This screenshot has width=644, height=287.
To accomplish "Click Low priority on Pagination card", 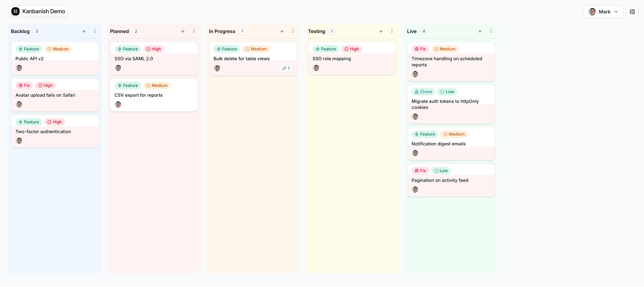I will pos(441,171).
